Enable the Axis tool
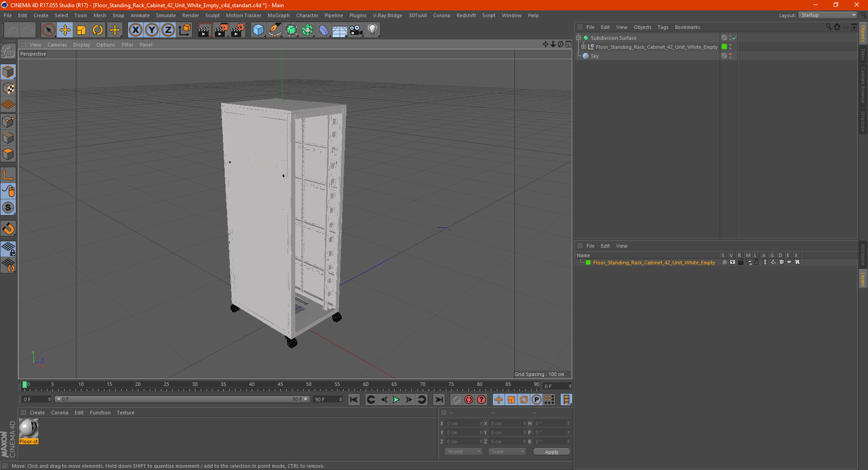Viewport: 868px width, 470px height. [x=8, y=175]
